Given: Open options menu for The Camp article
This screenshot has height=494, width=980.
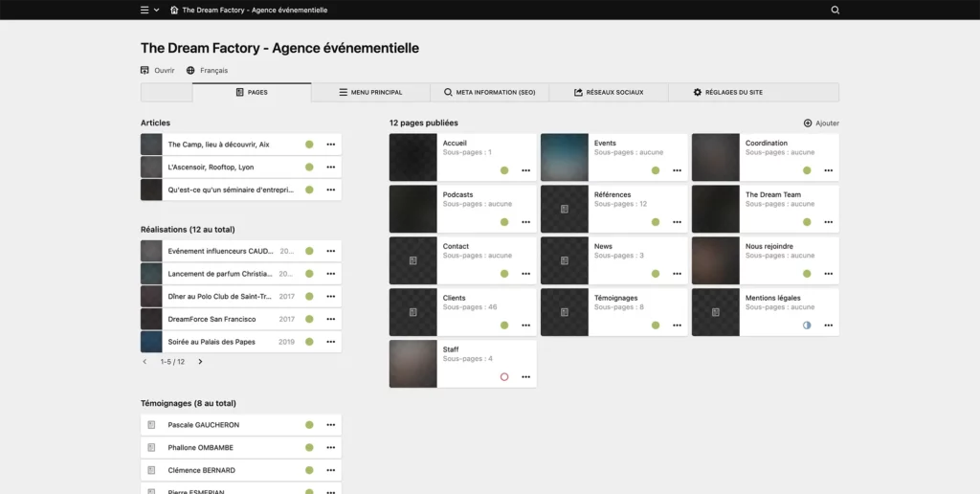Looking at the screenshot, I should click(330, 145).
